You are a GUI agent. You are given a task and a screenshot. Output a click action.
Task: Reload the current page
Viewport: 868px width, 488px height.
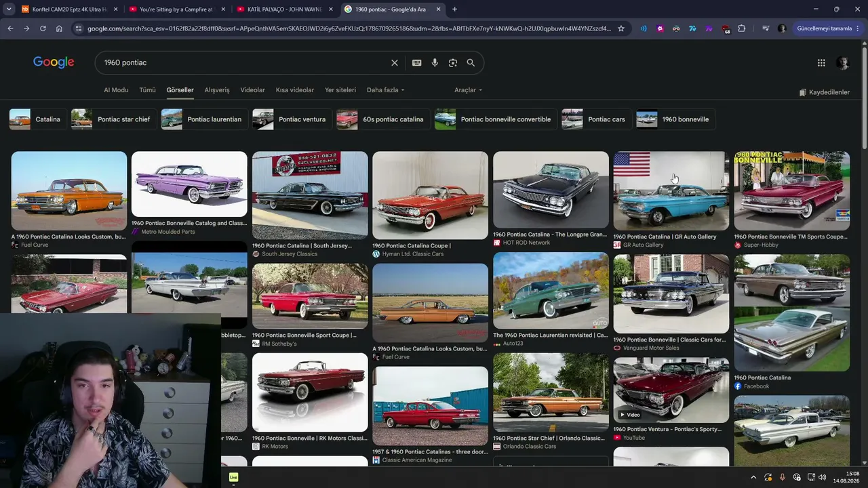click(x=43, y=28)
